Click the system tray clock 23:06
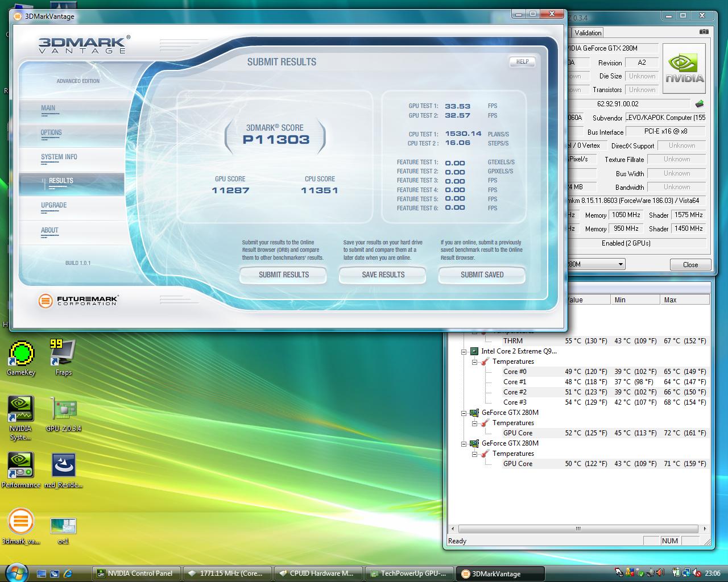 point(712,573)
